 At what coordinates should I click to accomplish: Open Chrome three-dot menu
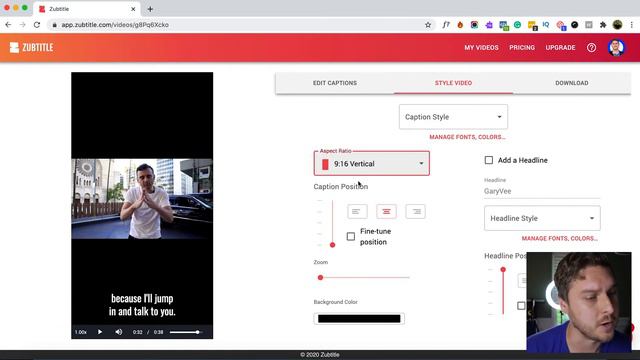(631, 25)
